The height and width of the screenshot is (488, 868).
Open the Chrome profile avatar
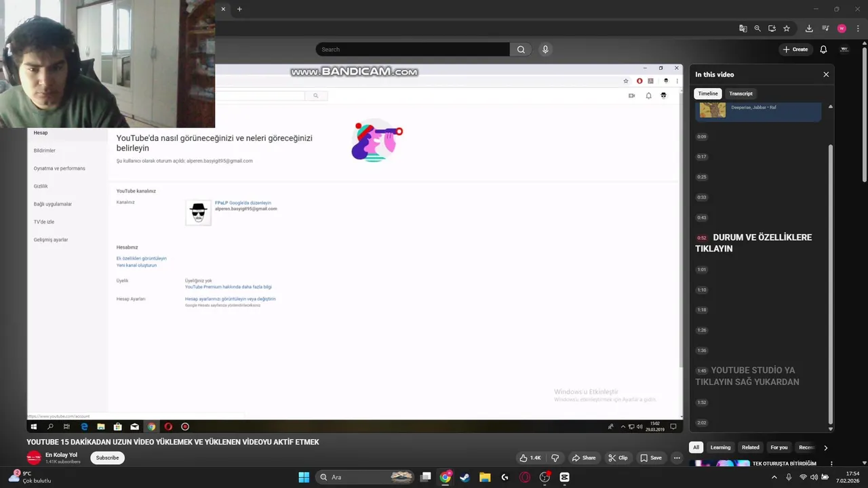(x=842, y=28)
